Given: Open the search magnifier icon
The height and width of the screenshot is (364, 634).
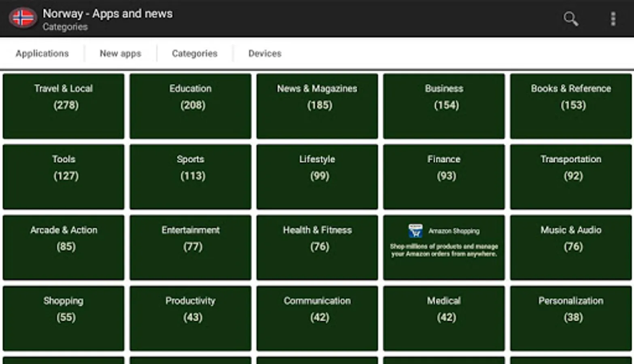Looking at the screenshot, I should (570, 19).
